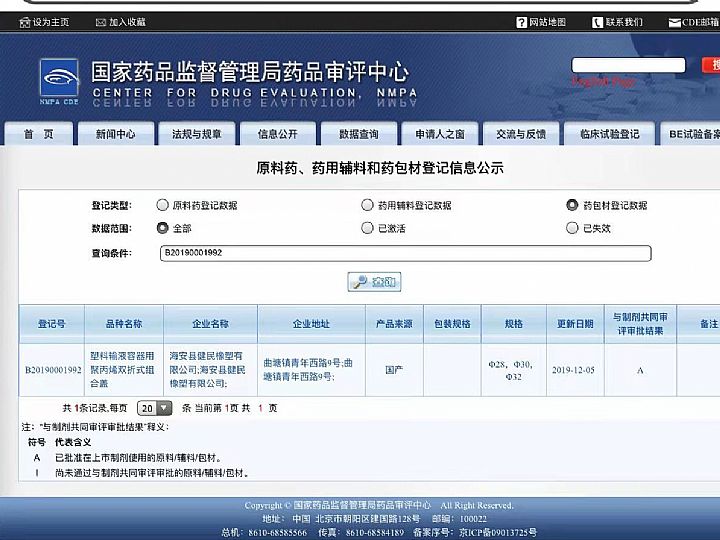
Task: Click registration number B20190001992 in table
Action: [53, 369]
